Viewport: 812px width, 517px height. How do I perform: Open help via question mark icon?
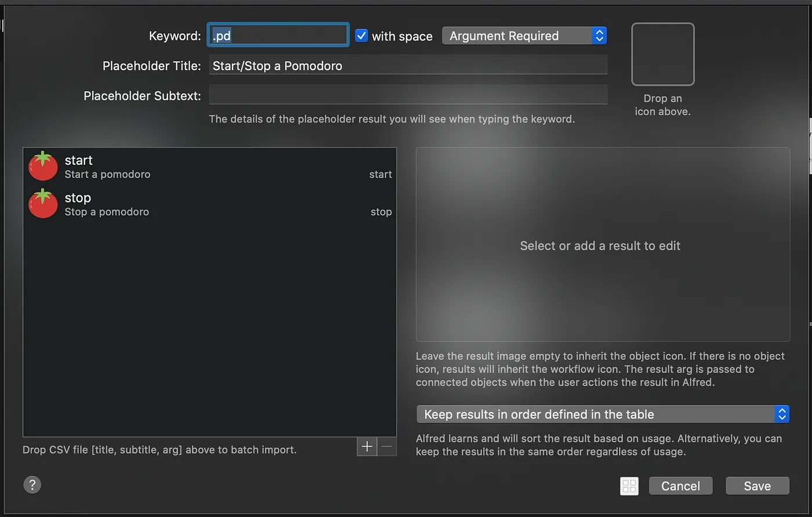point(32,485)
